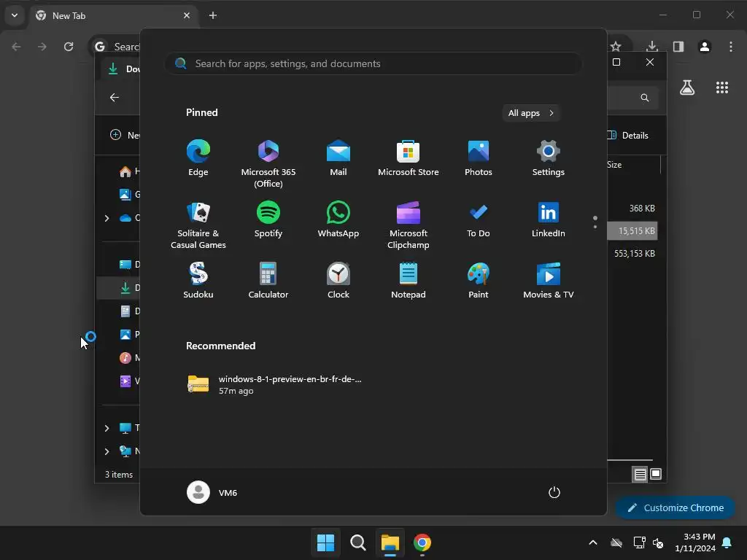This screenshot has width=747, height=560.
Task: Switch to File Explorer on taskbar
Action: (x=390, y=542)
